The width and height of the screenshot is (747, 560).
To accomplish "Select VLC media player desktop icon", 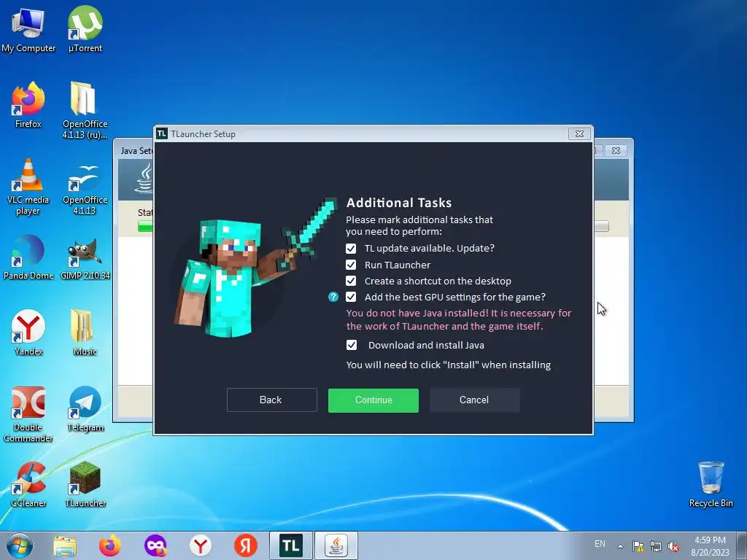I will click(28, 186).
